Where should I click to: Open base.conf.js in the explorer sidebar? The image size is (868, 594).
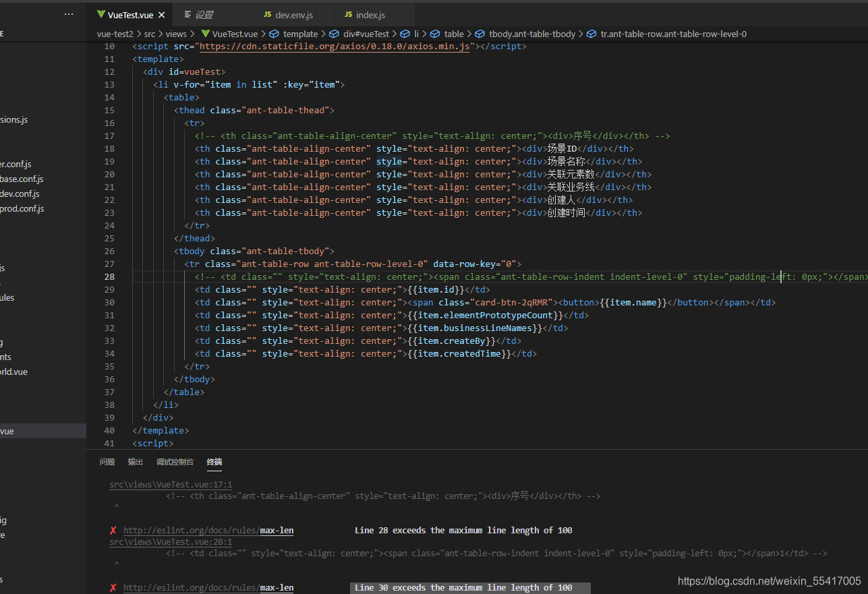[x=22, y=179]
